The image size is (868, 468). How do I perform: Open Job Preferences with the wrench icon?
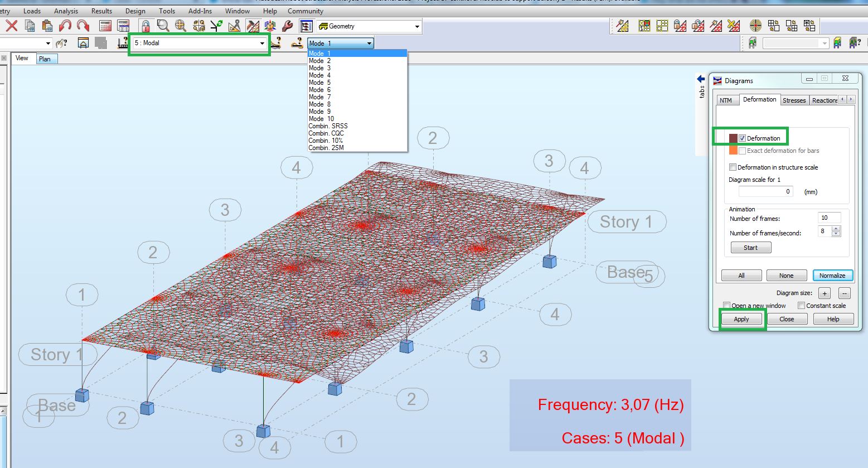click(287, 25)
